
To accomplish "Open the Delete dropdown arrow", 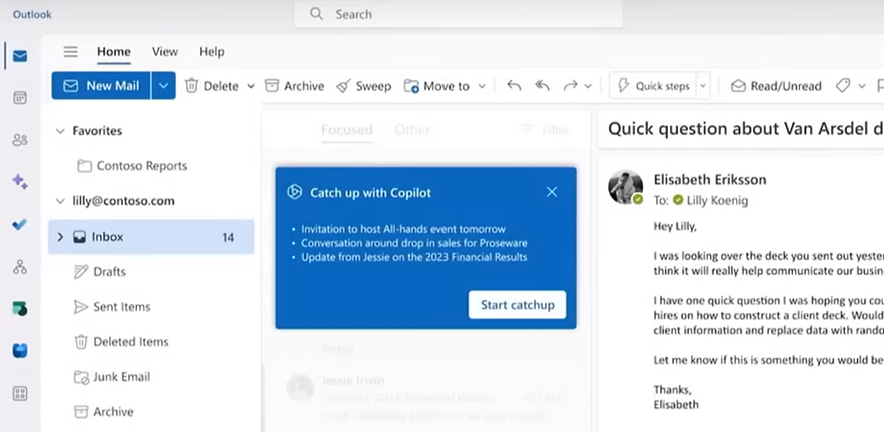I will [251, 86].
